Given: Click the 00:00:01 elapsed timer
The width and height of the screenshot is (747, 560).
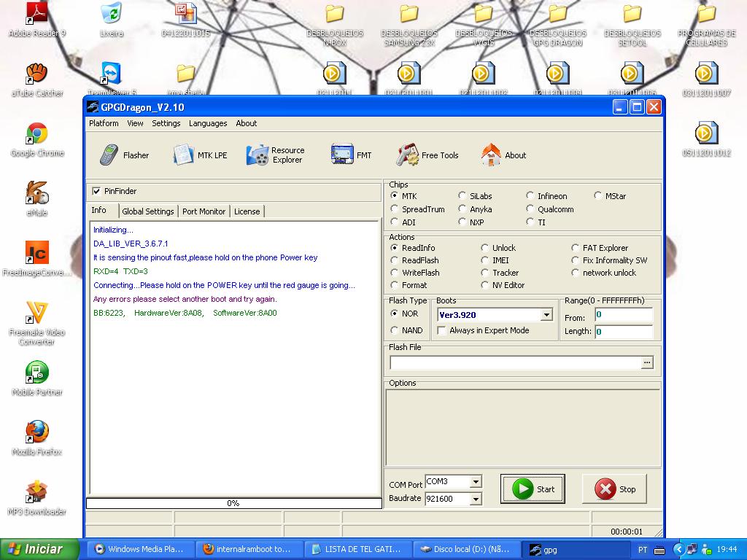Looking at the screenshot, I should click(x=626, y=532).
